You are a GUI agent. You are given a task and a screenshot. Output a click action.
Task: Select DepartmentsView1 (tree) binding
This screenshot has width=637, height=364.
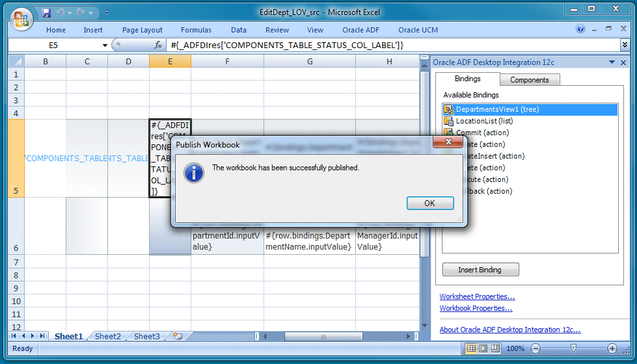[x=530, y=110]
